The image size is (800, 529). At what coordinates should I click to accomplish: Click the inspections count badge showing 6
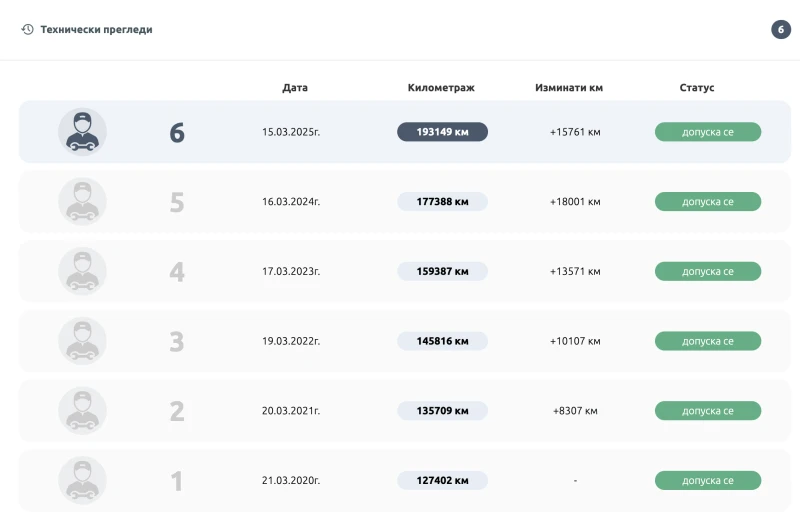780,30
